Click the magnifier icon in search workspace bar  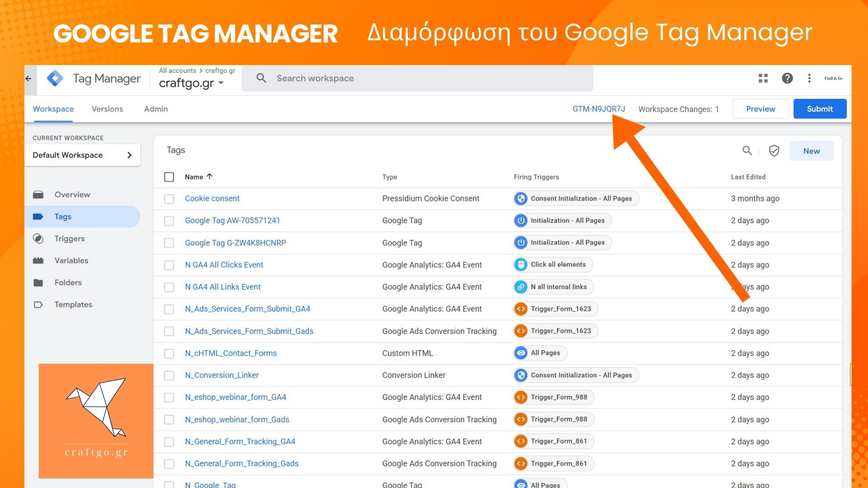point(261,78)
